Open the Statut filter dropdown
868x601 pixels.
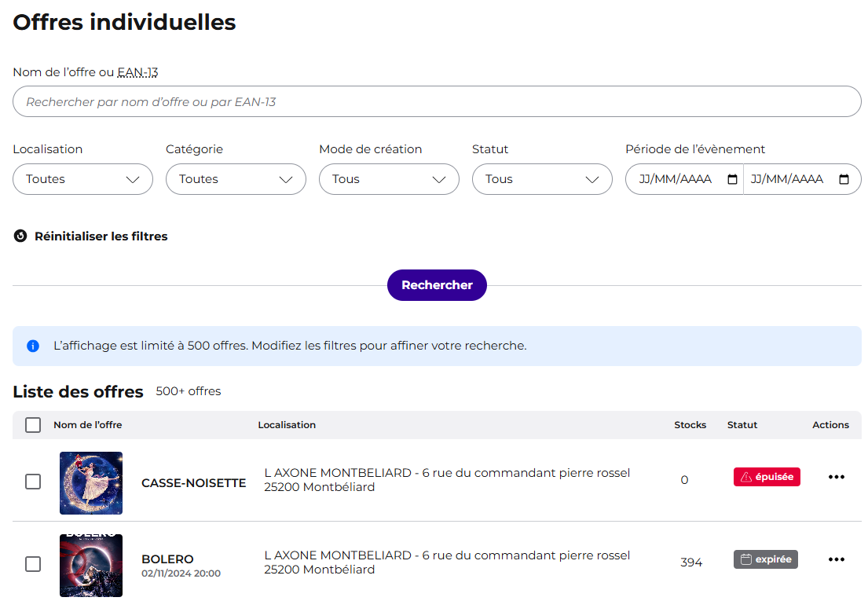coord(542,179)
